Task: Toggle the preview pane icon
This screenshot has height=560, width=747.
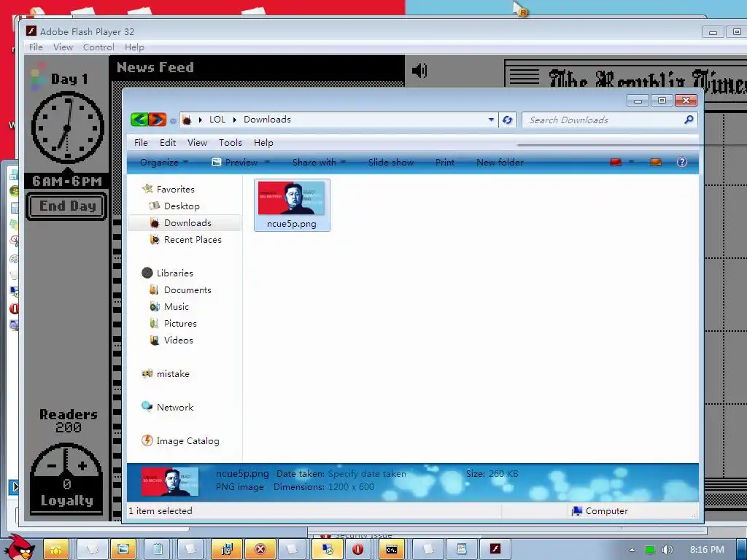Action: tap(656, 163)
